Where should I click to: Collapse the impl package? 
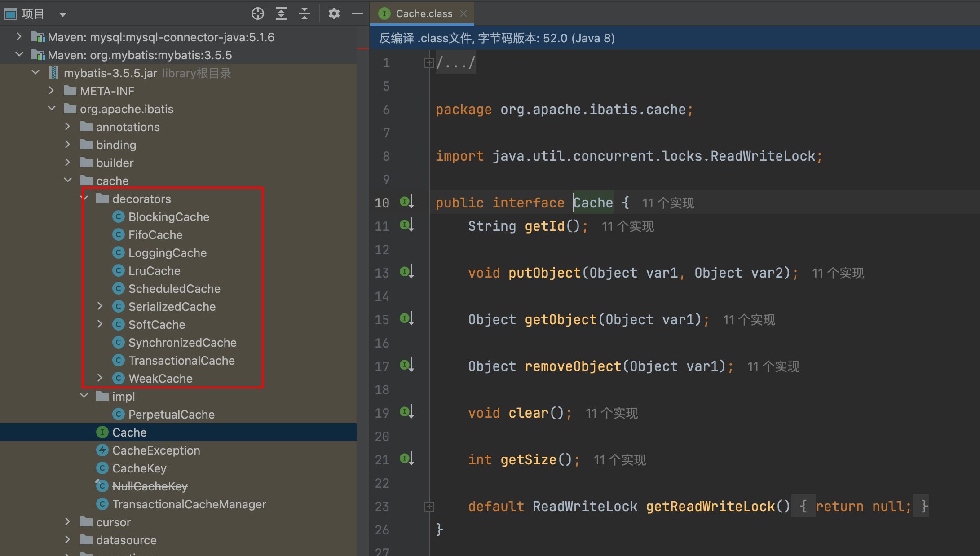pos(84,396)
